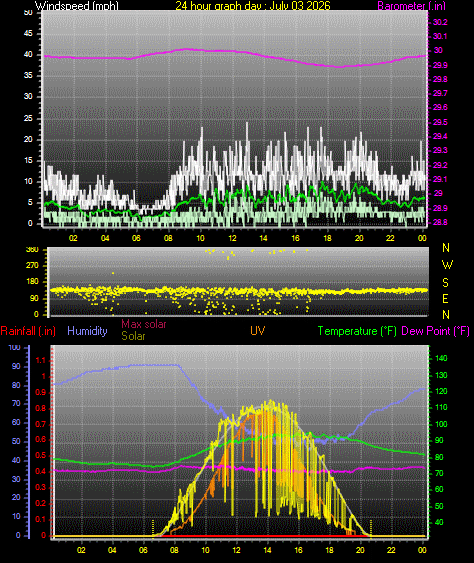Click barometer axis value 28.9

click(x=440, y=208)
